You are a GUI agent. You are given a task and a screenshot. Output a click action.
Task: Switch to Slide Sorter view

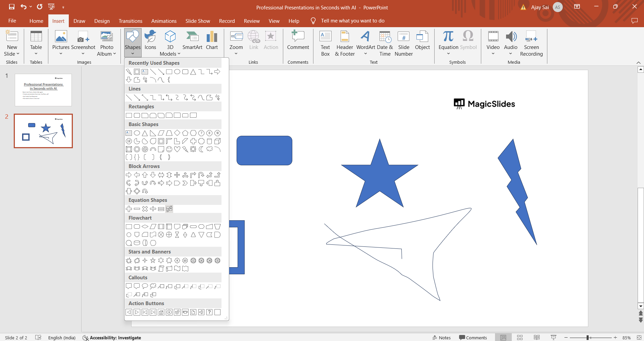point(520,338)
